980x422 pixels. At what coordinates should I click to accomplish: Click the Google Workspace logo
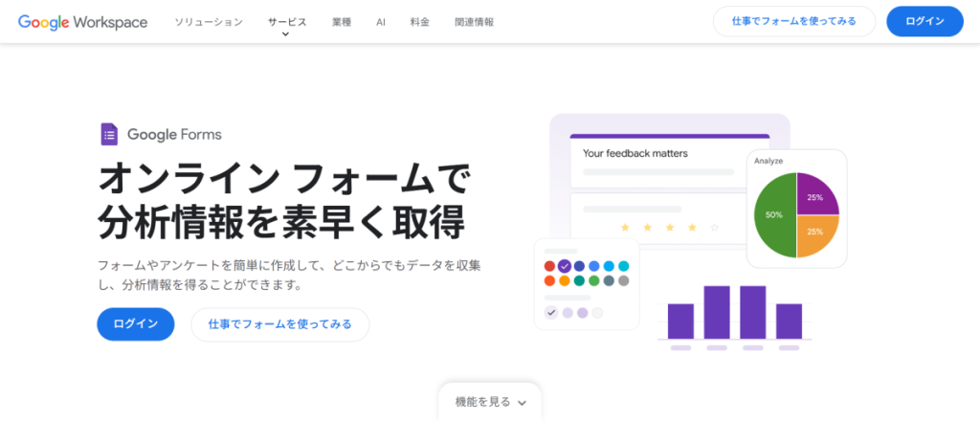pos(82,21)
